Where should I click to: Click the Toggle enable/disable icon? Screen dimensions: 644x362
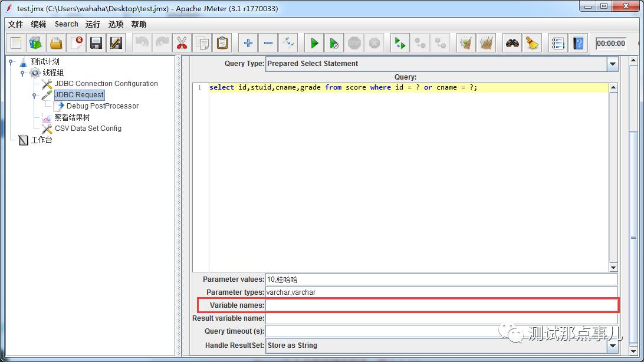click(x=288, y=43)
